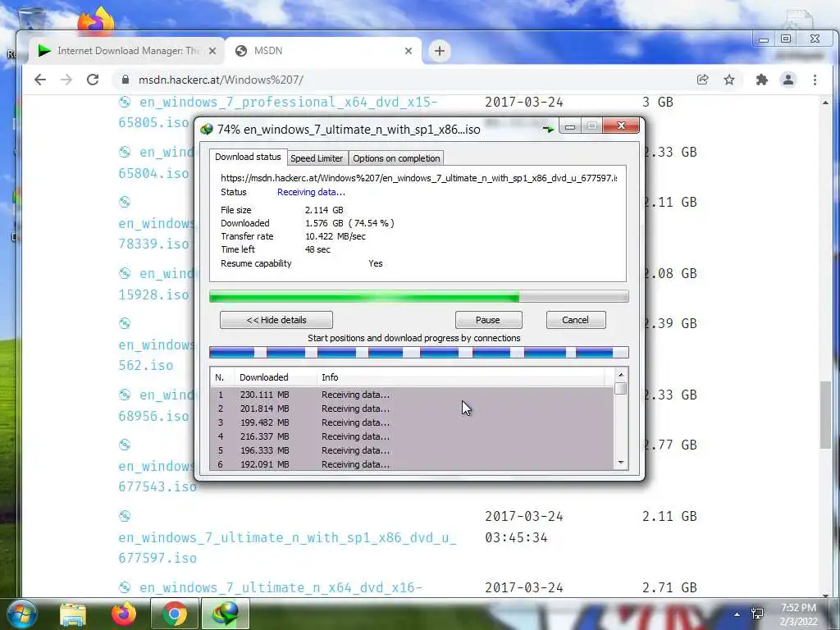Select connection row 5 with 196.333 MB
The height and width of the screenshot is (630, 840).
click(x=412, y=450)
